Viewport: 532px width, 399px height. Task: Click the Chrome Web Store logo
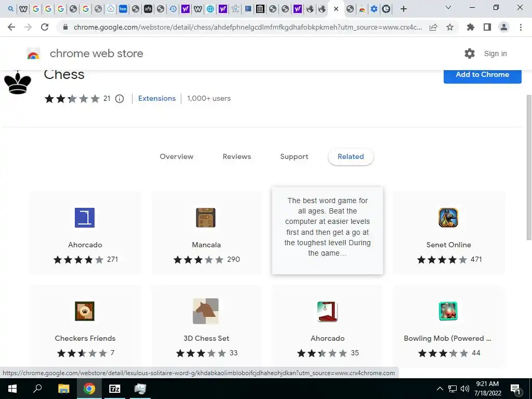pyautogui.click(x=33, y=54)
